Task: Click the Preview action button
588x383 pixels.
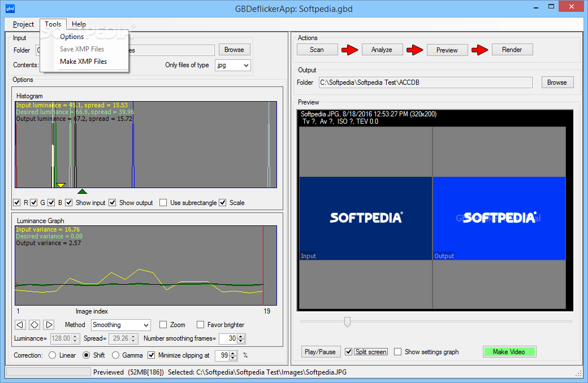Action: [x=447, y=50]
